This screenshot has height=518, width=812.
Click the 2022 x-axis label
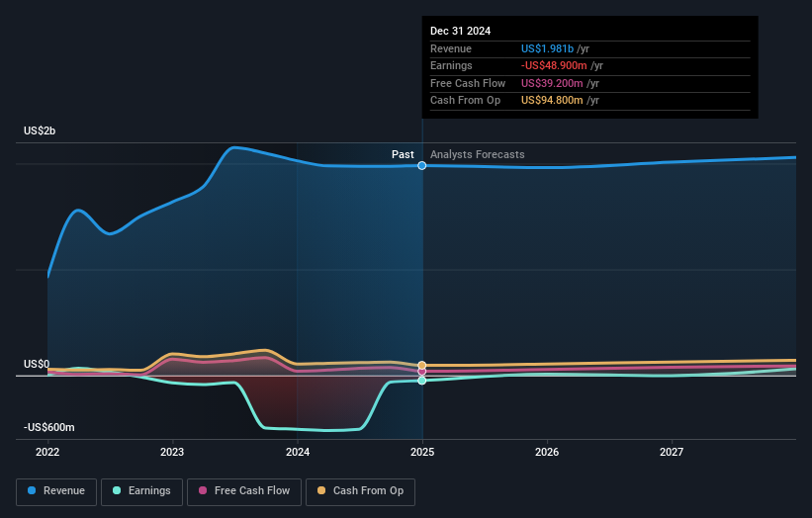tap(47, 453)
